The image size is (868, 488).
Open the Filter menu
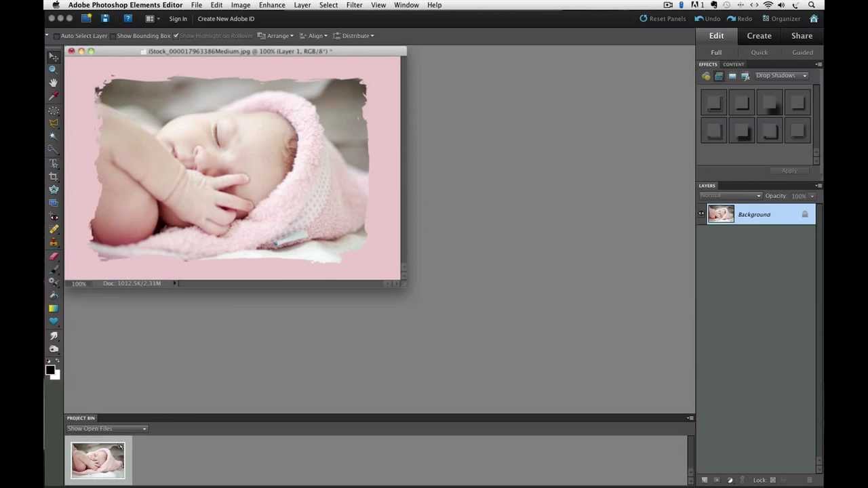(354, 5)
